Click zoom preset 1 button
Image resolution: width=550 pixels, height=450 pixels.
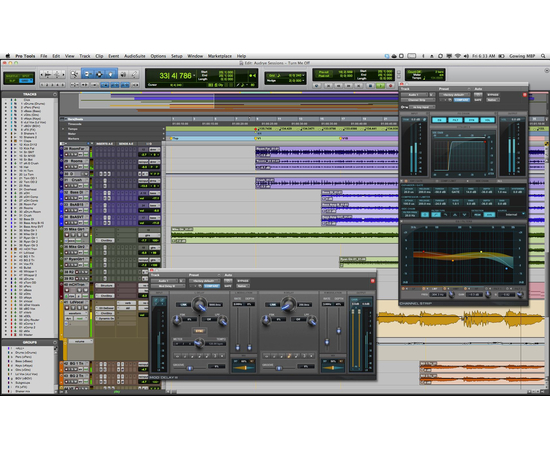[42, 85]
